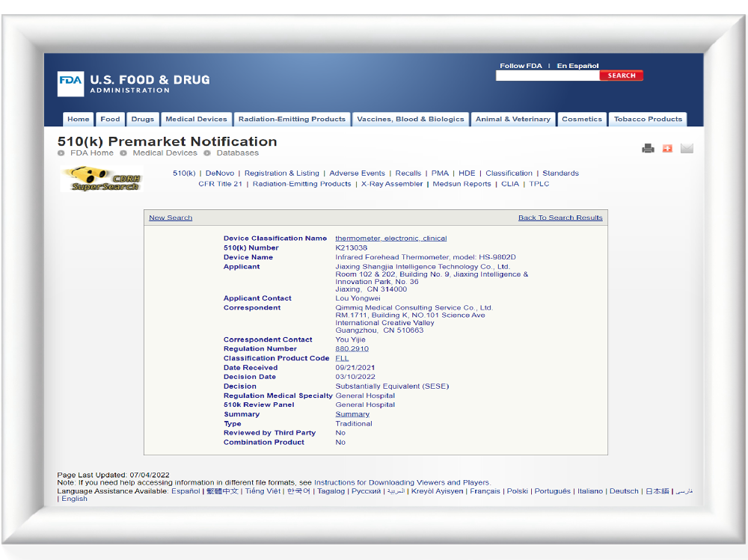This screenshot has width=748, height=560.
Task: Open the TPLC link
Action: point(539,184)
